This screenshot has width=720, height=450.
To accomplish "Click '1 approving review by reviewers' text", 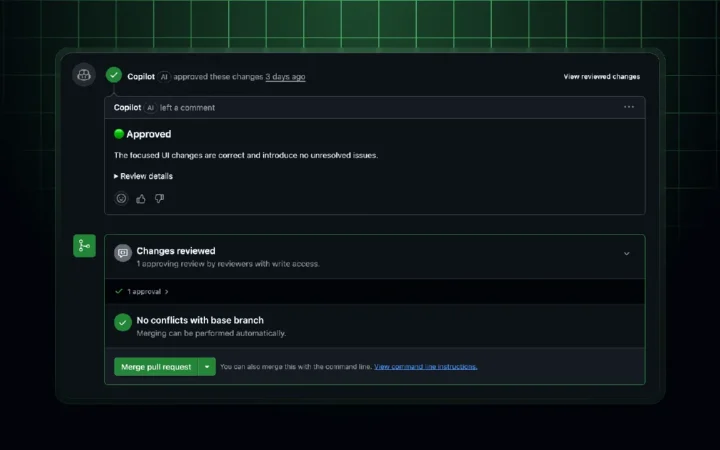I will click(x=228, y=264).
